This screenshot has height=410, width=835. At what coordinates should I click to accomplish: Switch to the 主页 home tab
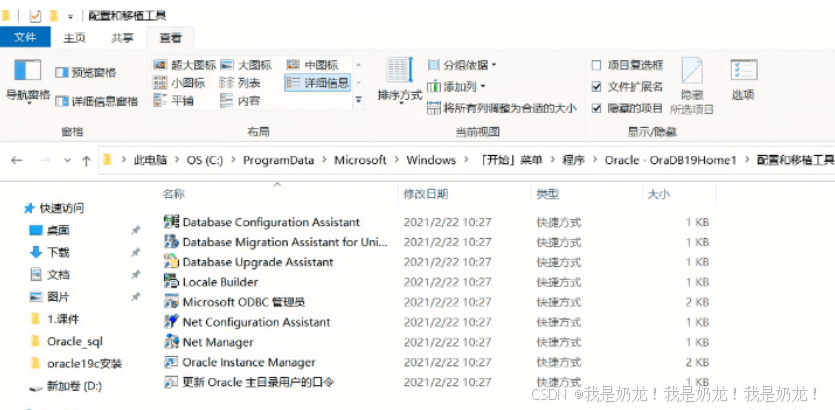click(x=75, y=38)
